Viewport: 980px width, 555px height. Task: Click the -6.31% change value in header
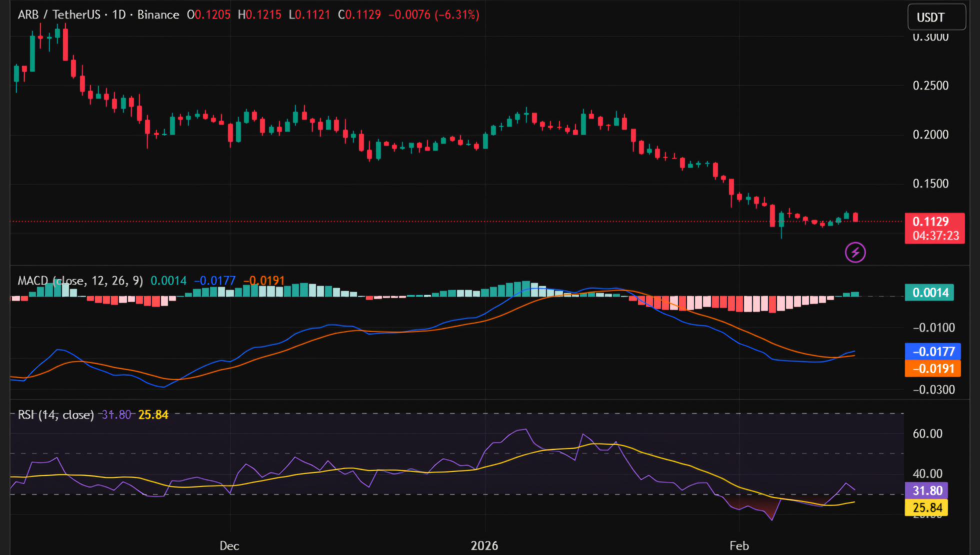coord(457,15)
